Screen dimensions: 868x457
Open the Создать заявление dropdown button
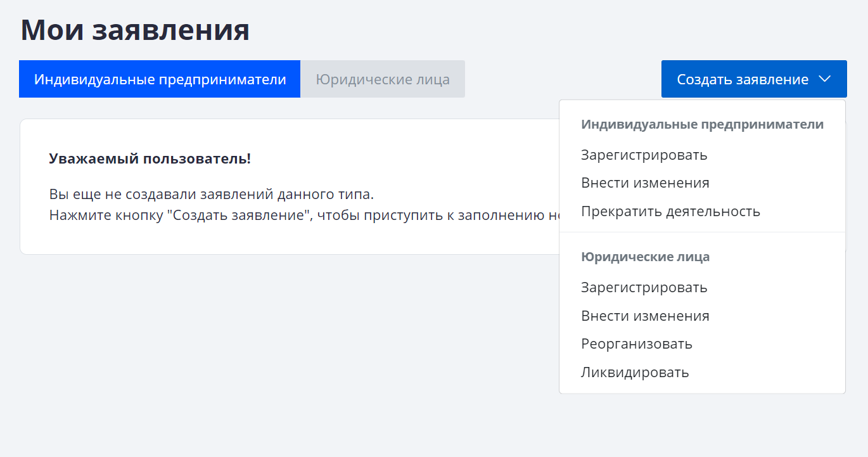point(754,79)
